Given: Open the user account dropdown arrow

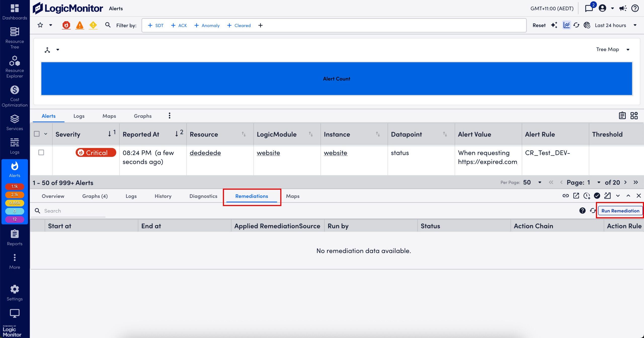Looking at the screenshot, I should (612, 8).
